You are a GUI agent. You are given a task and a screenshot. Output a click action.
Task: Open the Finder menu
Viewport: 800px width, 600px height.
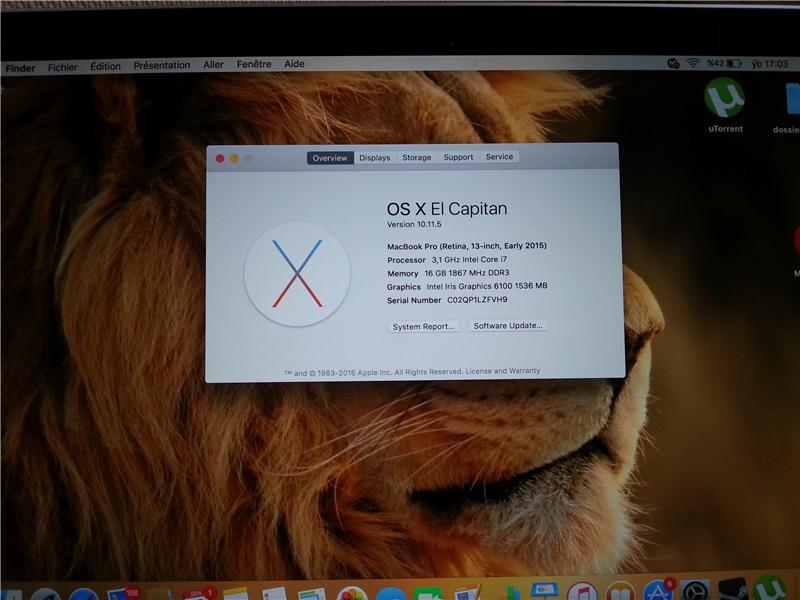tap(20, 68)
